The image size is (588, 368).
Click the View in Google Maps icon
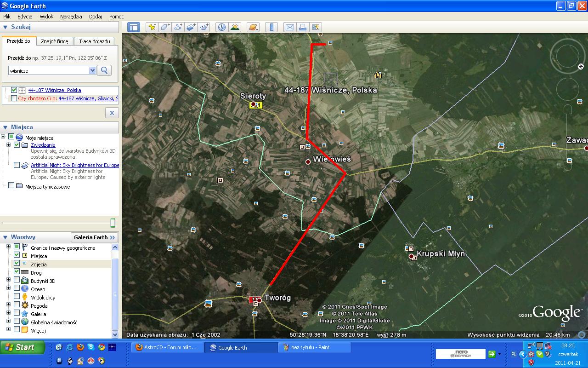315,27
